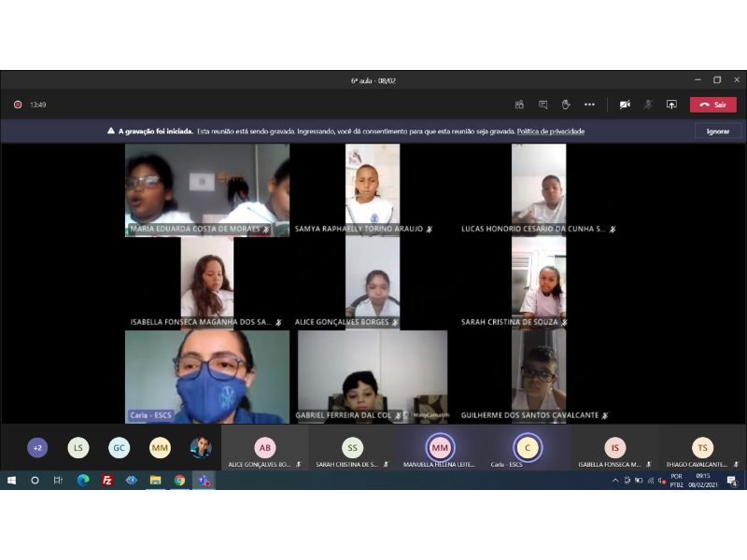Open the meeting chat icon

(x=543, y=105)
